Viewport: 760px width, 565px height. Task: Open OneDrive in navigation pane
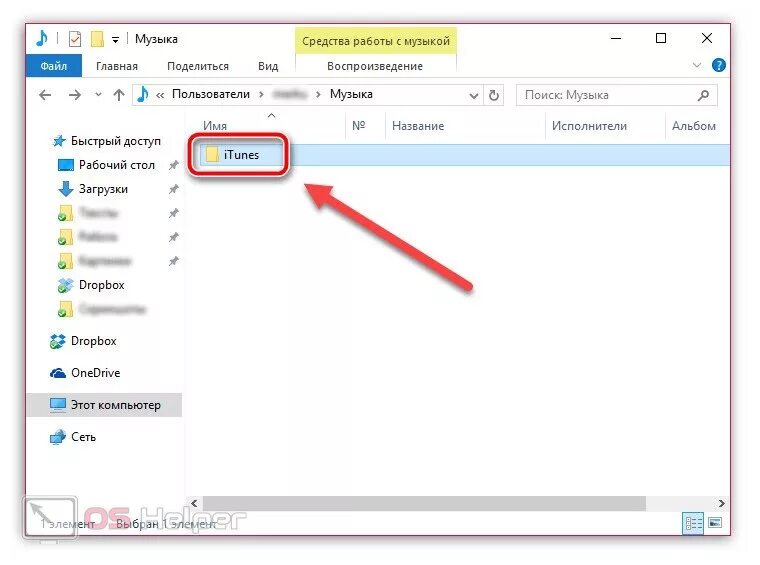click(x=95, y=373)
